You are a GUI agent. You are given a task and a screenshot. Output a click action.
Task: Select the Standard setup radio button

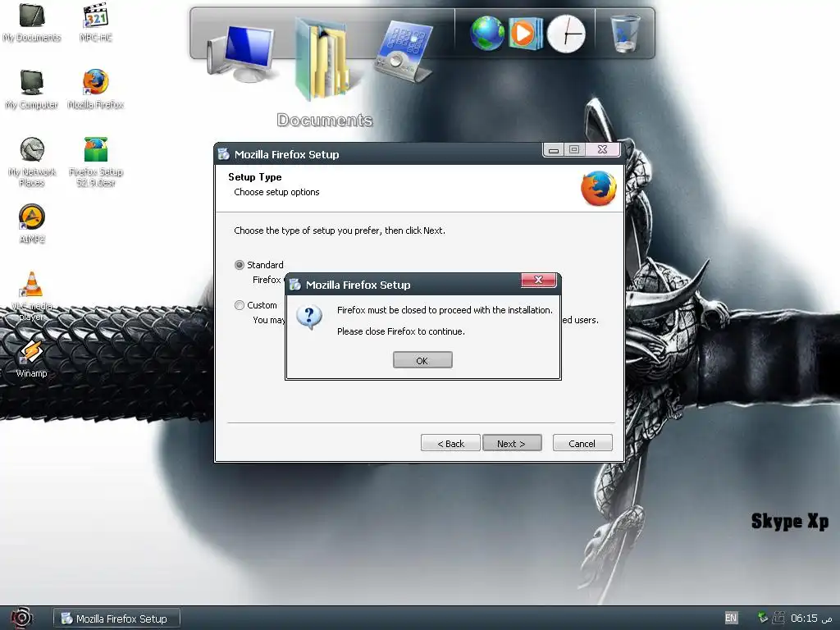tap(240, 265)
